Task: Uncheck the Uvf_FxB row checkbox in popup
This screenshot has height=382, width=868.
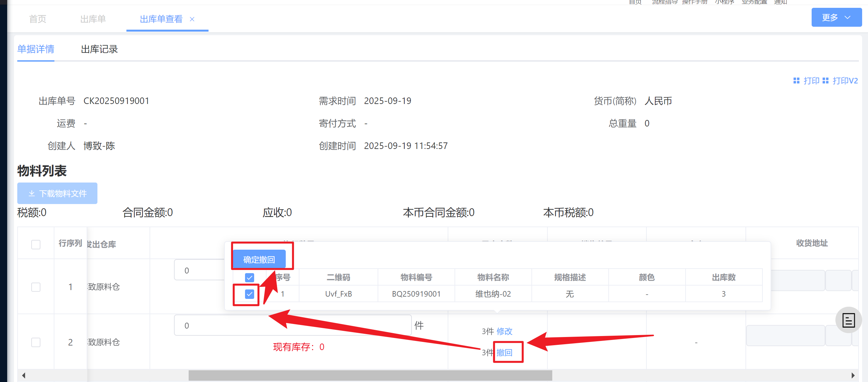Action: coord(249,294)
